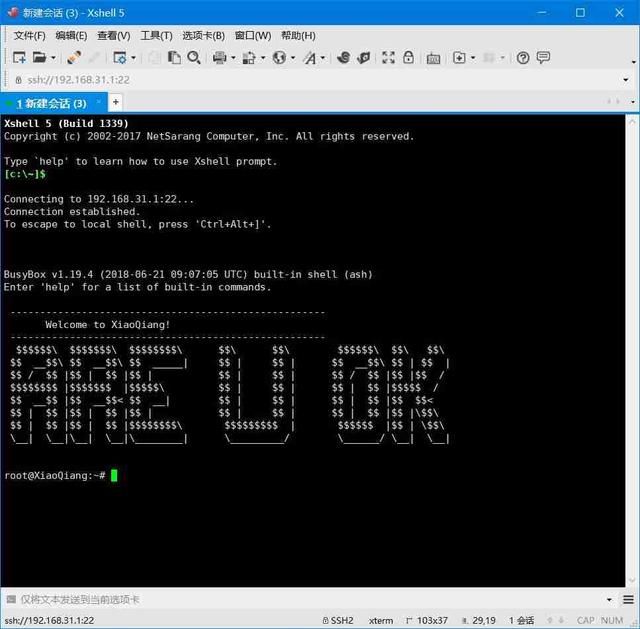Click the xterm status bar entry
This screenshot has height=629, width=640.
(381, 620)
